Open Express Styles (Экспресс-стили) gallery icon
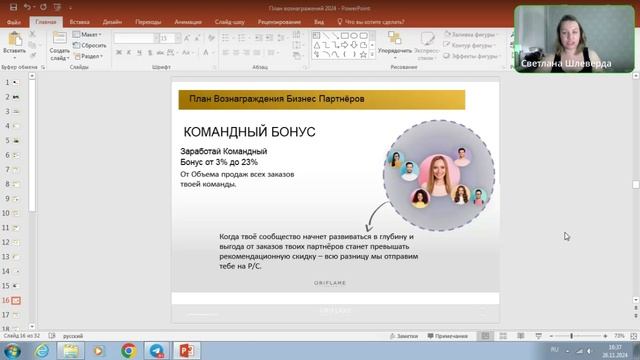Image resolution: width=640 pixels, height=360 pixels. pos(427,38)
